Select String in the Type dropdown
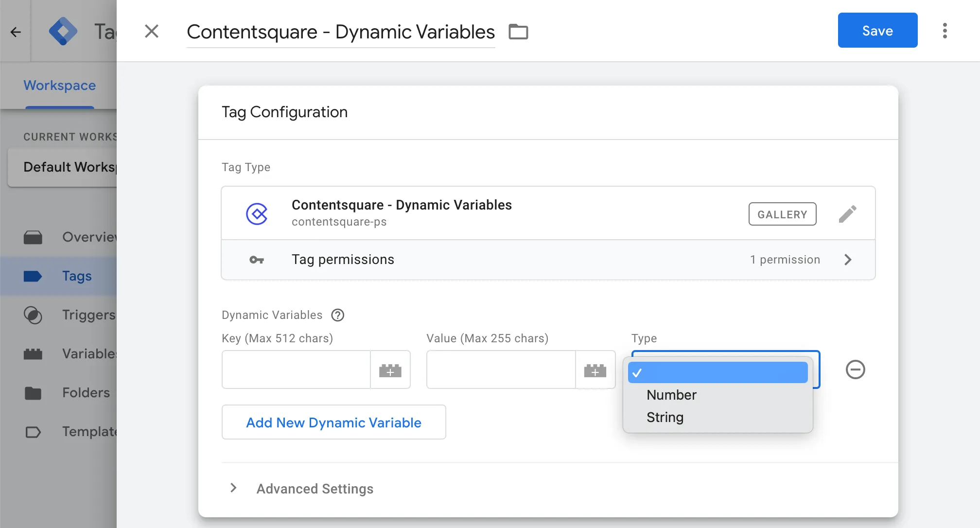This screenshot has width=980, height=528. tap(665, 417)
